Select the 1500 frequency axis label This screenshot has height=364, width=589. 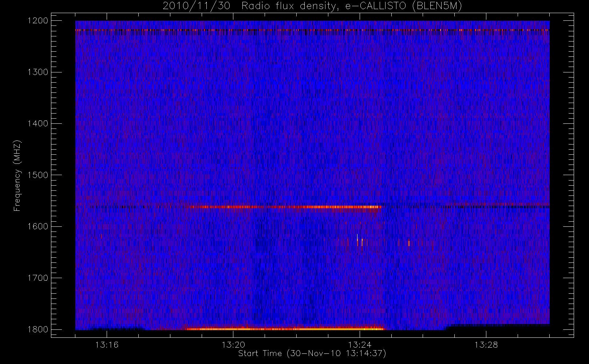pyautogui.click(x=38, y=175)
